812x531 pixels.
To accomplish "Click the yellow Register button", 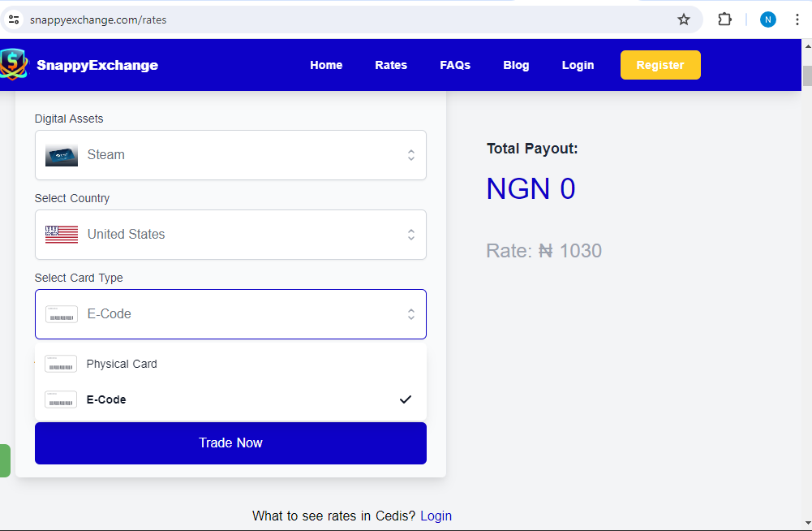I will 660,65.
